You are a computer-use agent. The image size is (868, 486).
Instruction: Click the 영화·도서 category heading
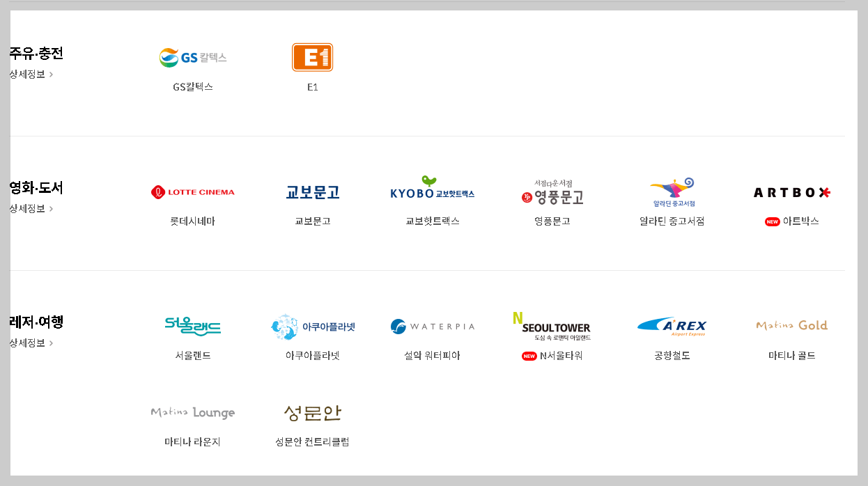pos(36,188)
